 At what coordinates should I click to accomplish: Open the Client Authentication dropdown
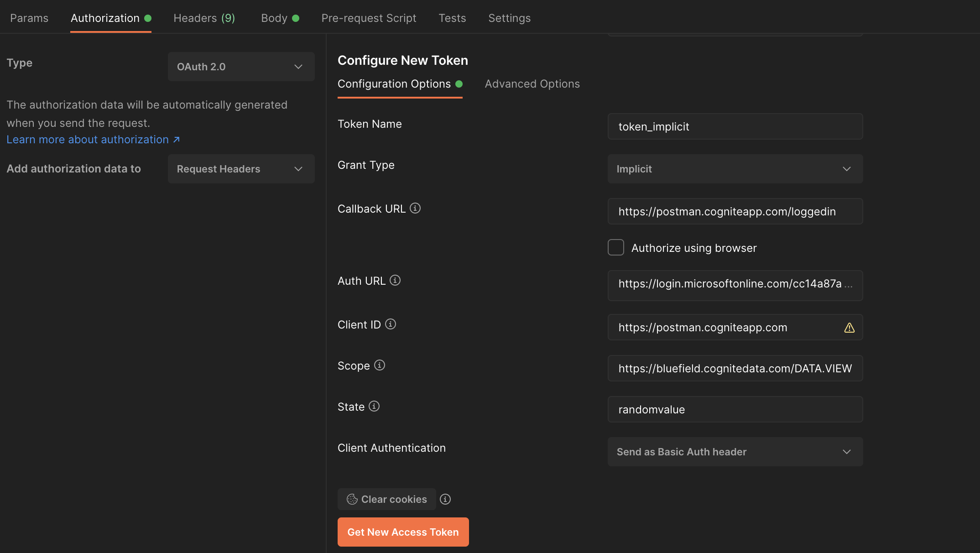point(735,452)
